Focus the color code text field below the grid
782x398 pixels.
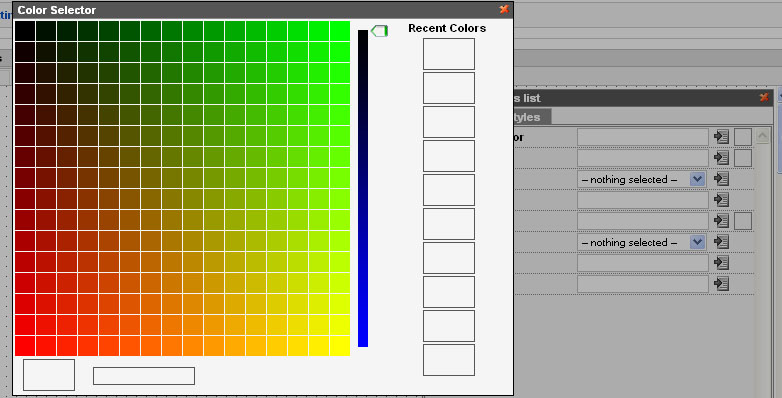coord(144,376)
